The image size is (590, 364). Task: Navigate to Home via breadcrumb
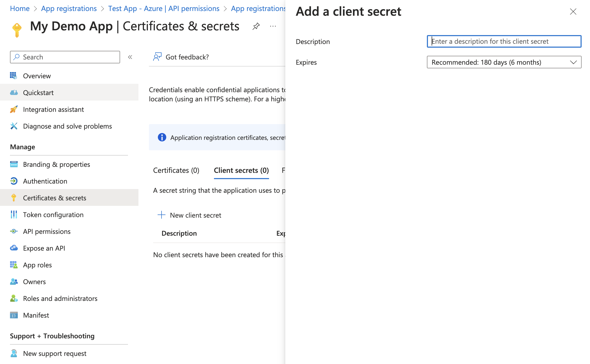[19, 8]
